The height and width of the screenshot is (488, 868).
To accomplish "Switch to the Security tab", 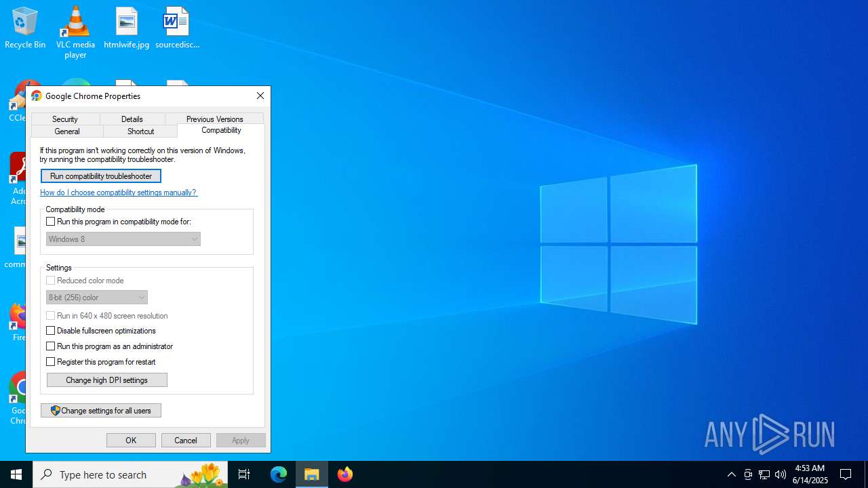I will pos(65,119).
